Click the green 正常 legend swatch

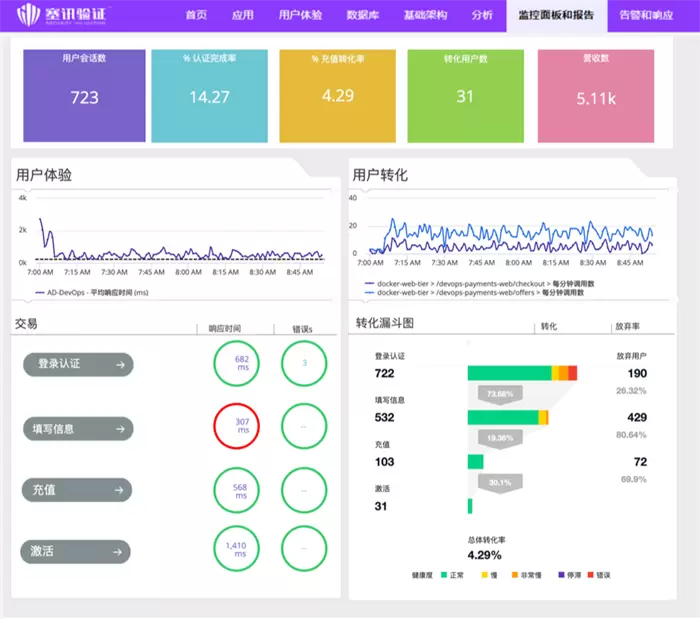[444, 575]
